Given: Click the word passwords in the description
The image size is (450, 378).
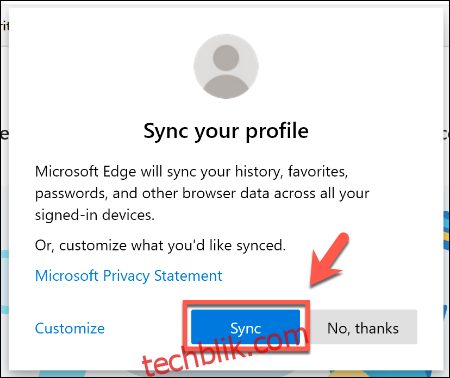Looking at the screenshot, I should click(70, 194).
